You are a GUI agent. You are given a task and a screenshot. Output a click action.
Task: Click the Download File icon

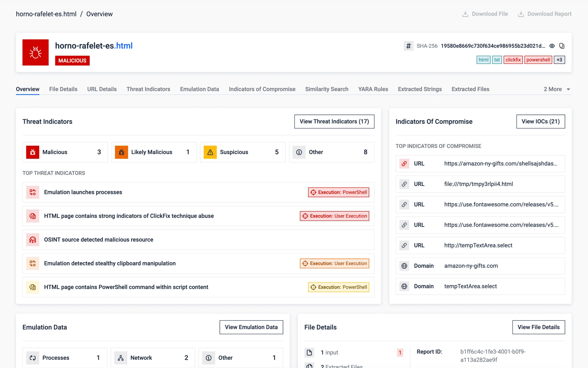point(465,14)
